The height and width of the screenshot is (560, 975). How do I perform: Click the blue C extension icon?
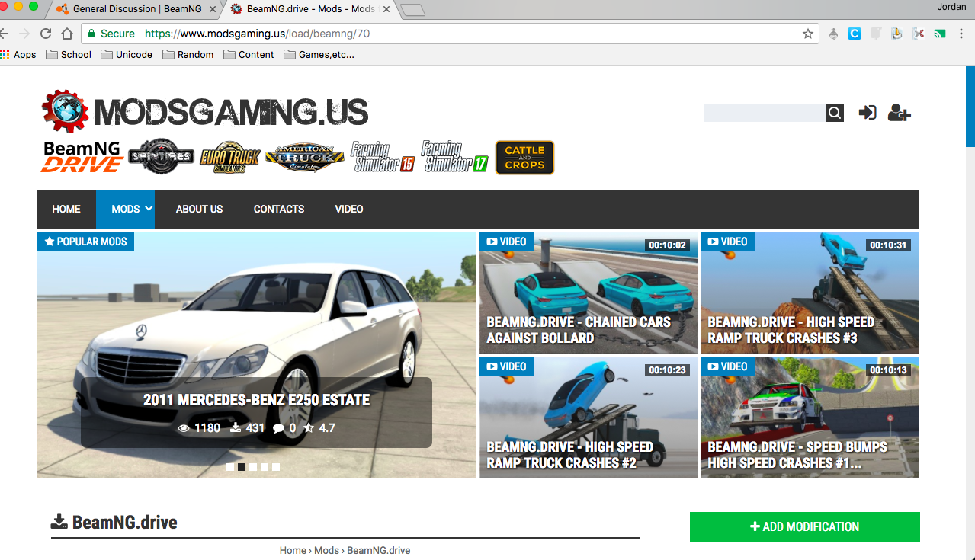(855, 34)
